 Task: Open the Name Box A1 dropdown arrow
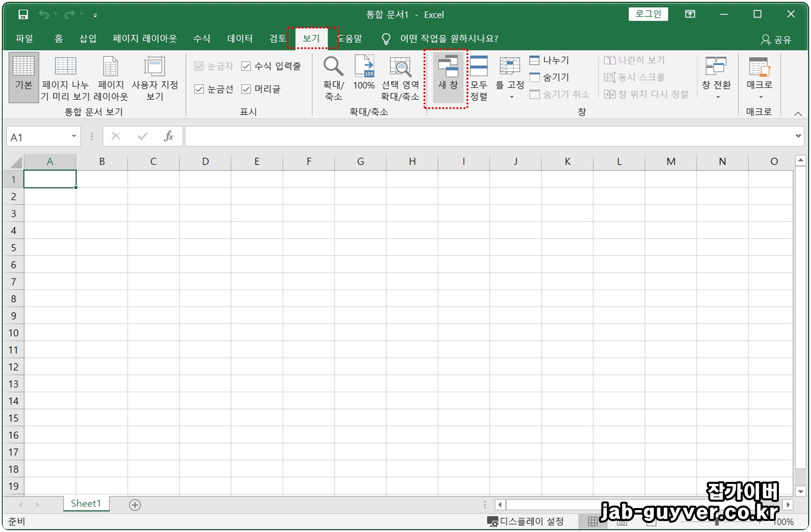coord(74,137)
